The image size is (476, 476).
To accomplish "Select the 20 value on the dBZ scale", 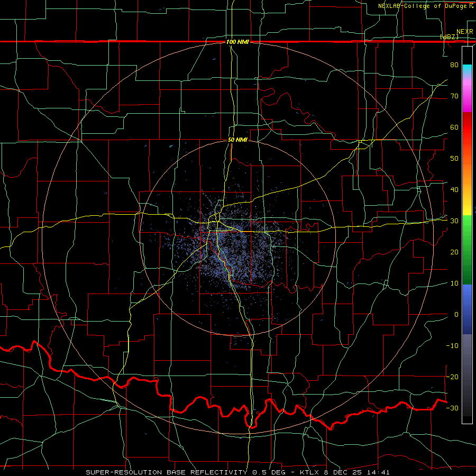I will 454,252.
